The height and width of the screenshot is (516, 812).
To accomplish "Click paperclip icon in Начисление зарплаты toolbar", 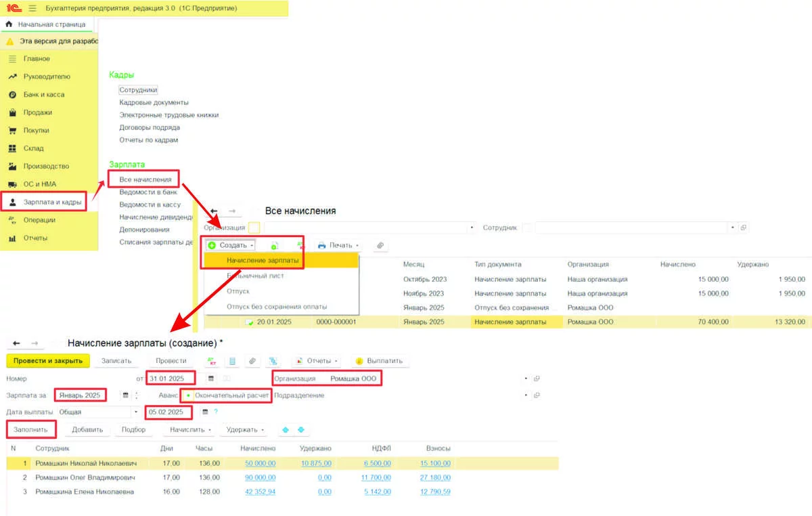I will (252, 361).
